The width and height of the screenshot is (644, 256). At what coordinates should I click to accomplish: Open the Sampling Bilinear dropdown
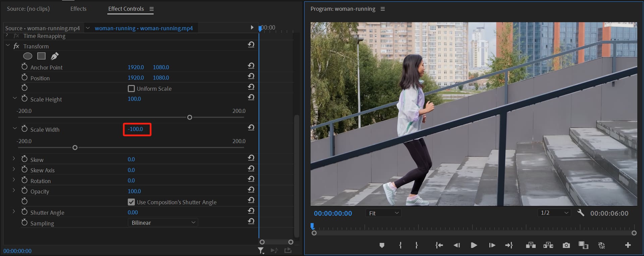pyautogui.click(x=163, y=223)
